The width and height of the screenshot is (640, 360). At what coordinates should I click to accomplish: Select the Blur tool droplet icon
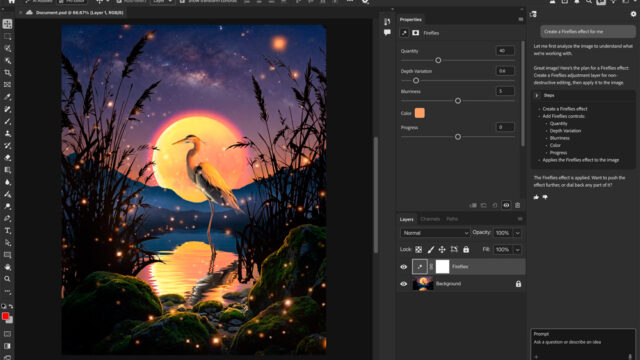[x=7, y=182]
